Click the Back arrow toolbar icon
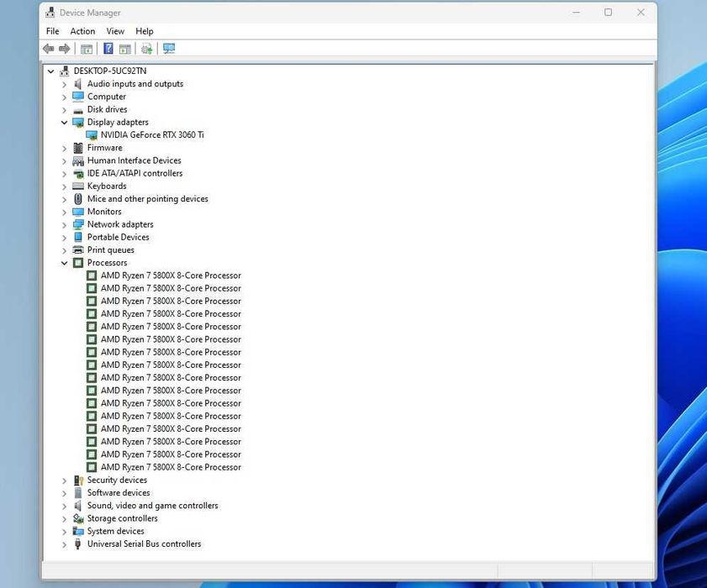This screenshot has height=588, width=707. click(48, 49)
